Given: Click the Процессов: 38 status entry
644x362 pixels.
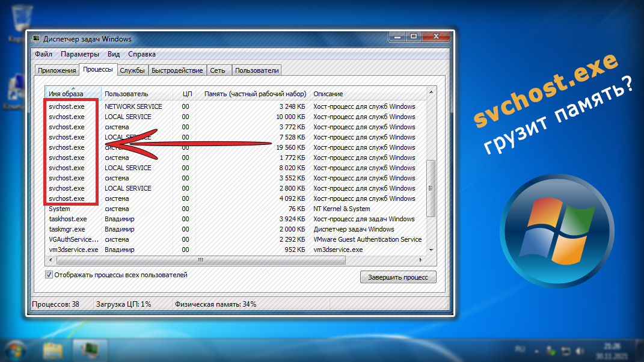Looking at the screenshot, I should tap(55, 304).
